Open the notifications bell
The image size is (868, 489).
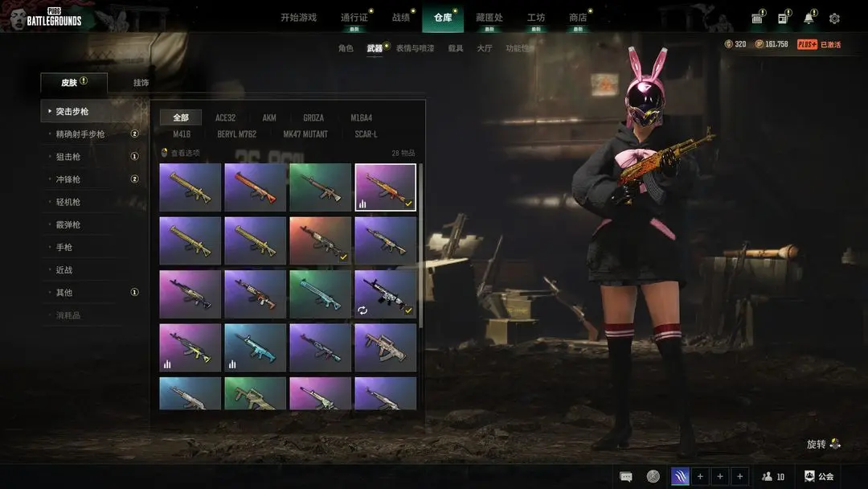pos(809,18)
